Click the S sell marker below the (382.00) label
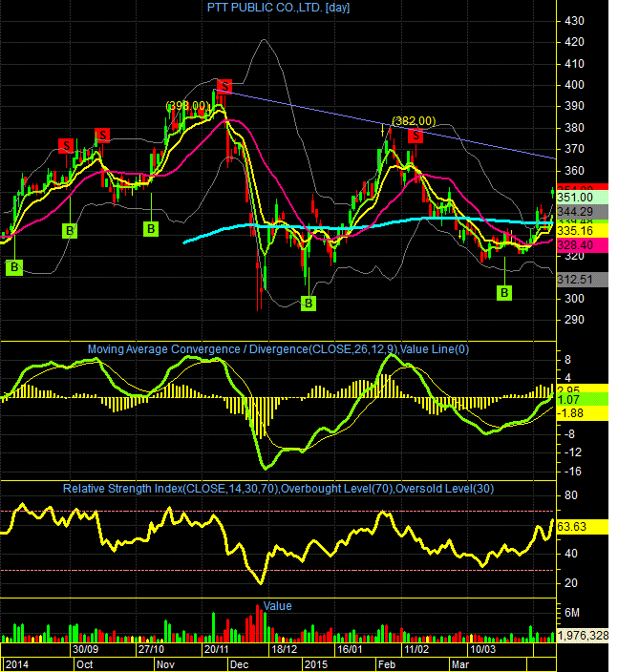The height and width of the screenshot is (672, 618). pos(416,136)
